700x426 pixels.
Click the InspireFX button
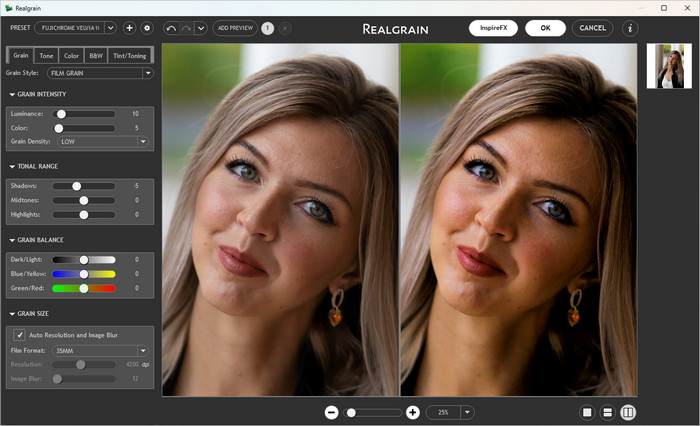(493, 28)
